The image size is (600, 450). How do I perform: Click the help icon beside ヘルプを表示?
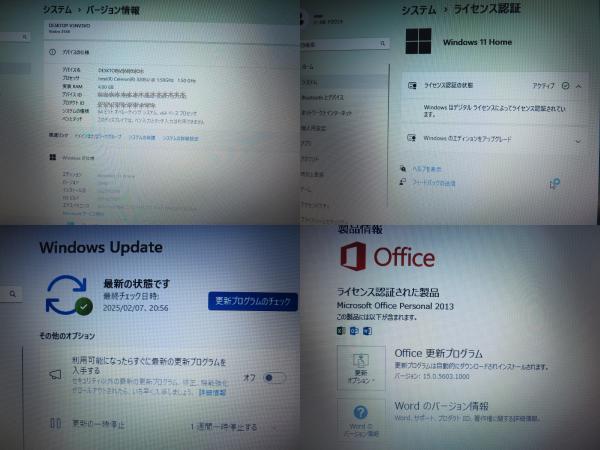[403, 169]
